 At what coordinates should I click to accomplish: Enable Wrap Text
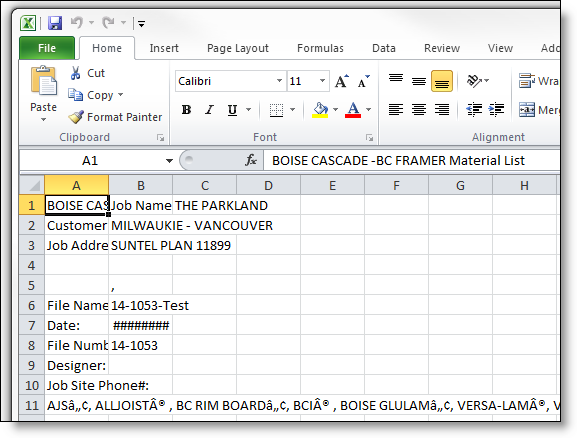(x=538, y=81)
